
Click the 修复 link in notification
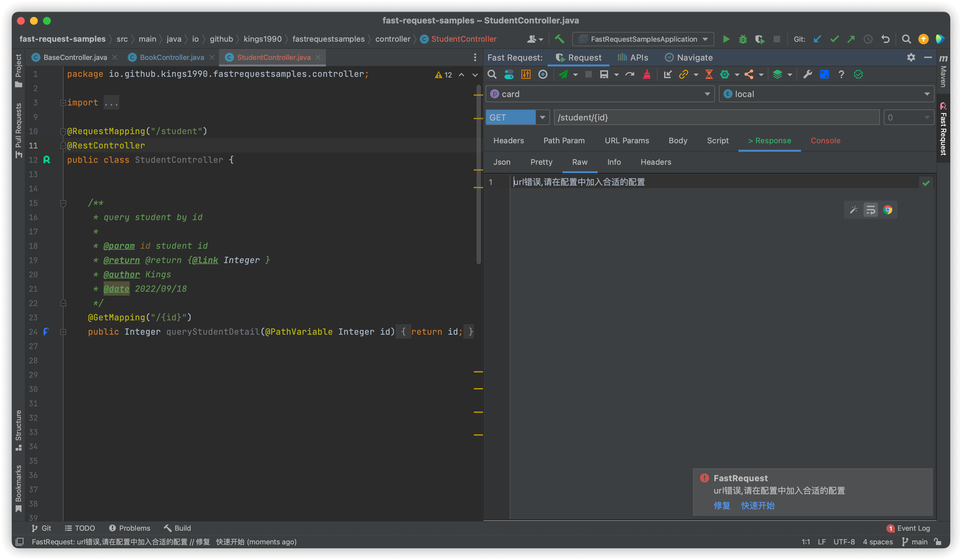721,505
